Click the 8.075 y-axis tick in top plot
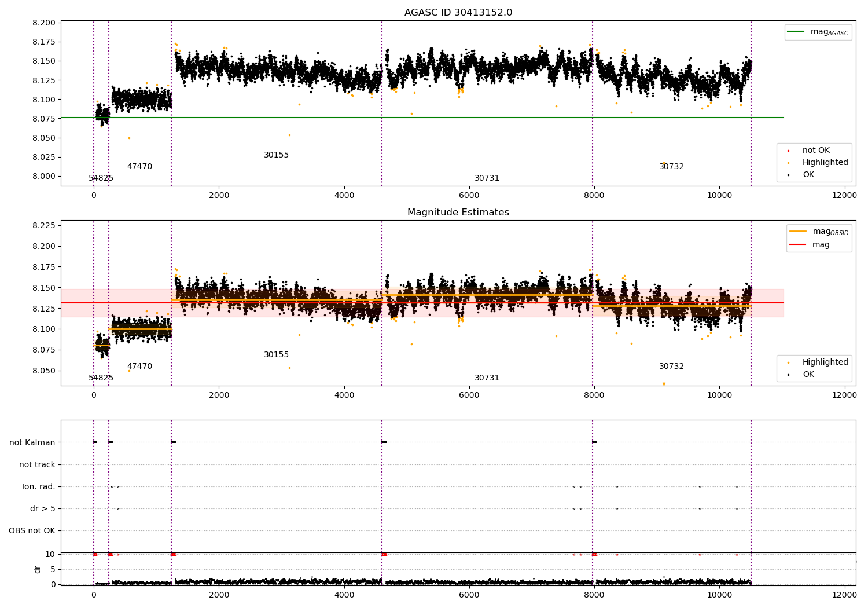 45,119
